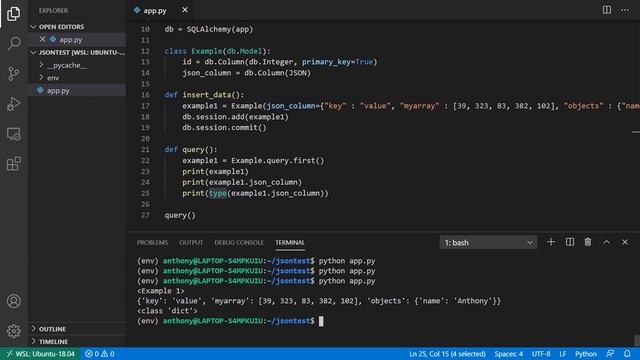Kill the terminal with trash icon
The image size is (640, 360).
(x=588, y=242)
